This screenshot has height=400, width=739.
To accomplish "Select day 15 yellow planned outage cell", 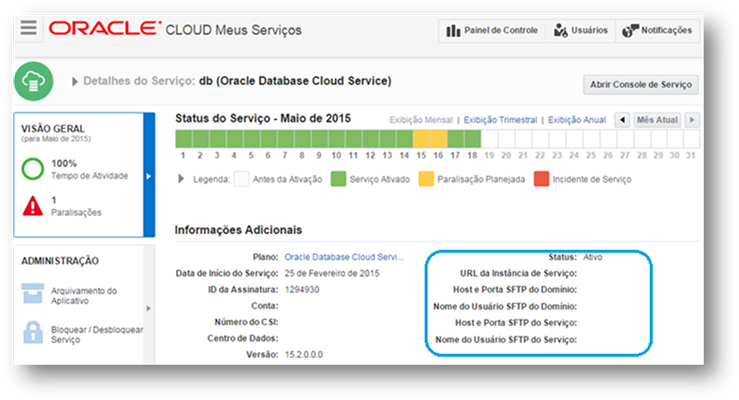I will [x=421, y=139].
